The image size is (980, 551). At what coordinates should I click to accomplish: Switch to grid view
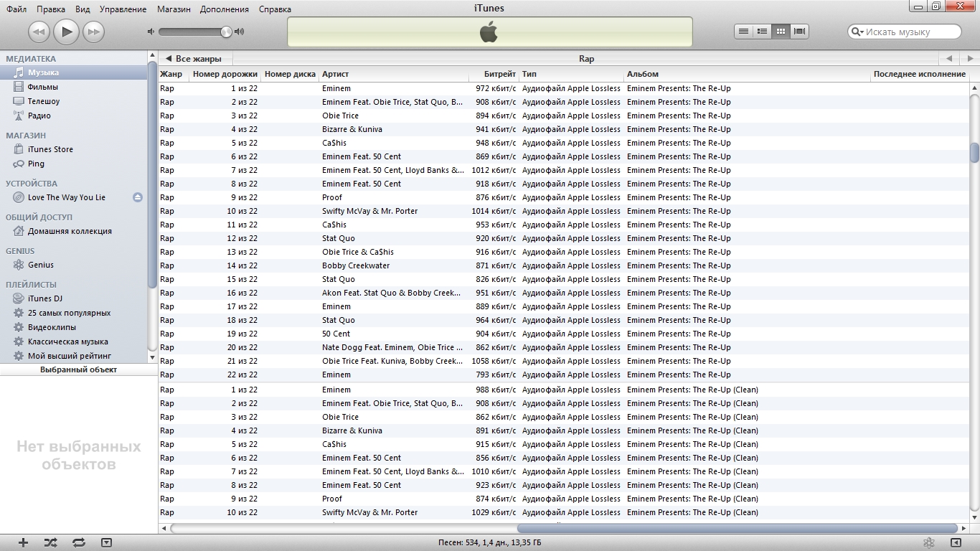pos(781,32)
